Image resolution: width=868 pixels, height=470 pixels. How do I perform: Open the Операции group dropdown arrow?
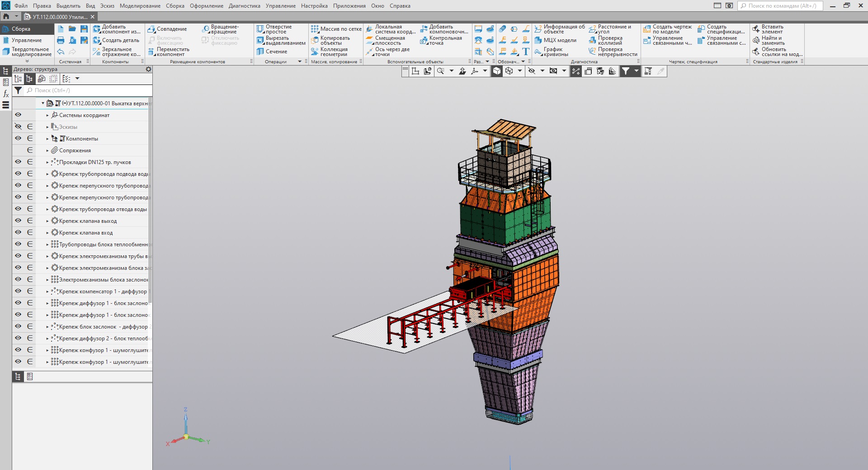tap(299, 61)
